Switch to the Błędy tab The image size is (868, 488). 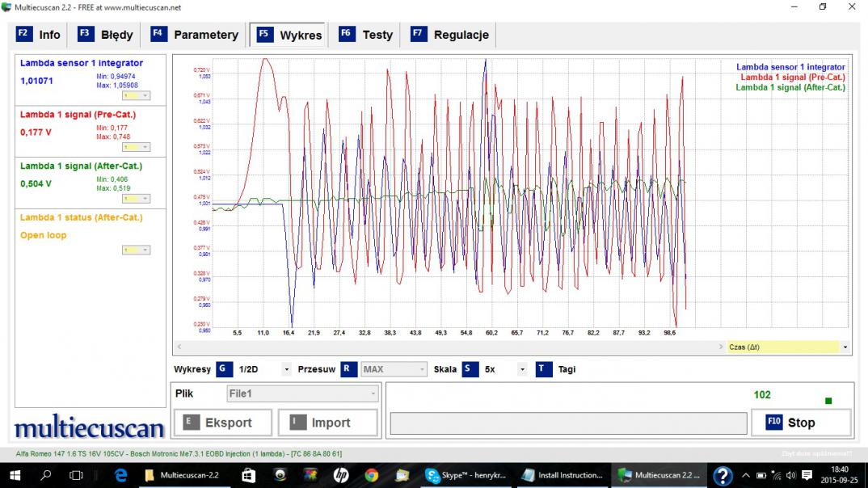click(x=107, y=35)
